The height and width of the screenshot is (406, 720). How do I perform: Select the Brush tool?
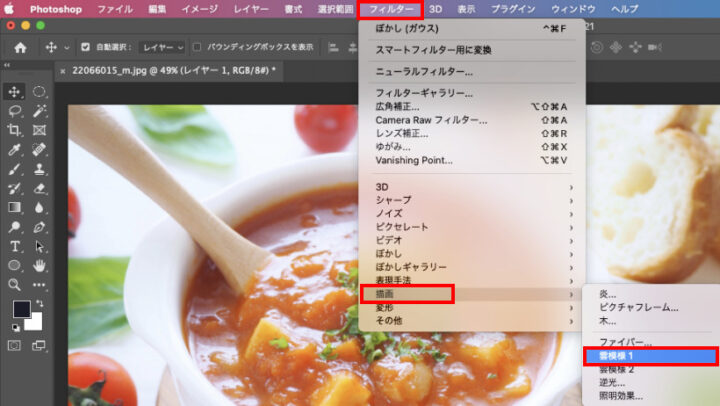(x=14, y=169)
